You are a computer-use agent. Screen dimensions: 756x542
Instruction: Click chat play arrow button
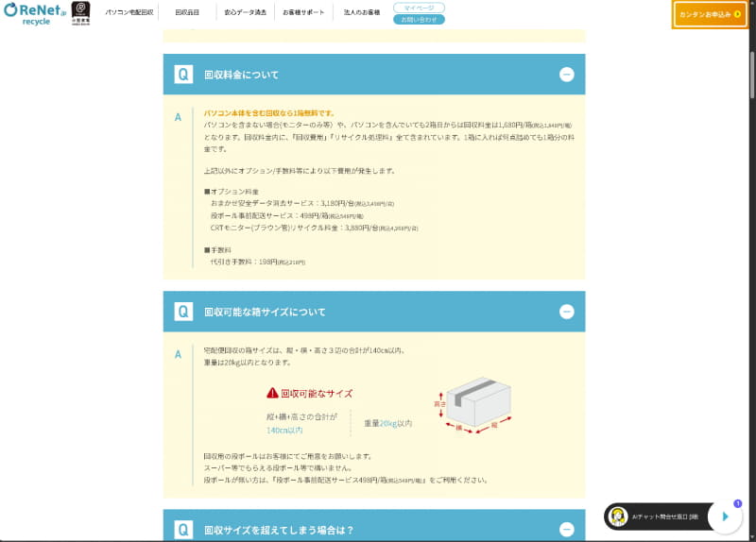tap(725, 517)
